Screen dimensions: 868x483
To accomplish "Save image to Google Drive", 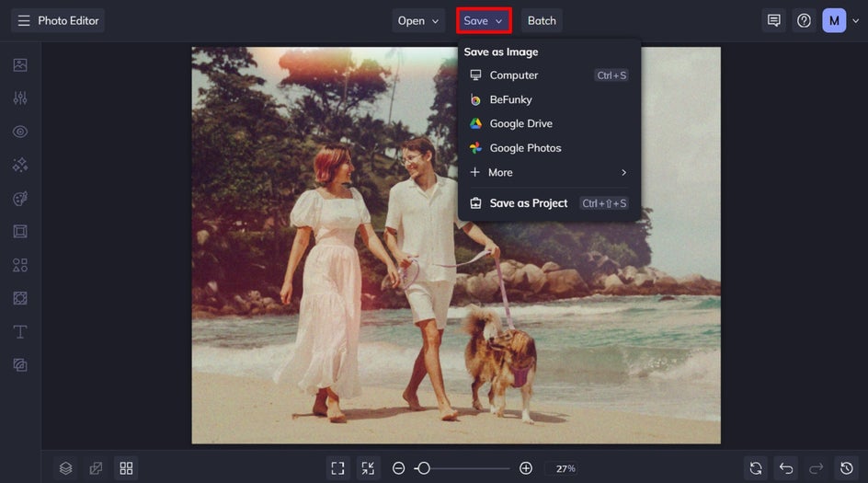I will tap(549, 123).
